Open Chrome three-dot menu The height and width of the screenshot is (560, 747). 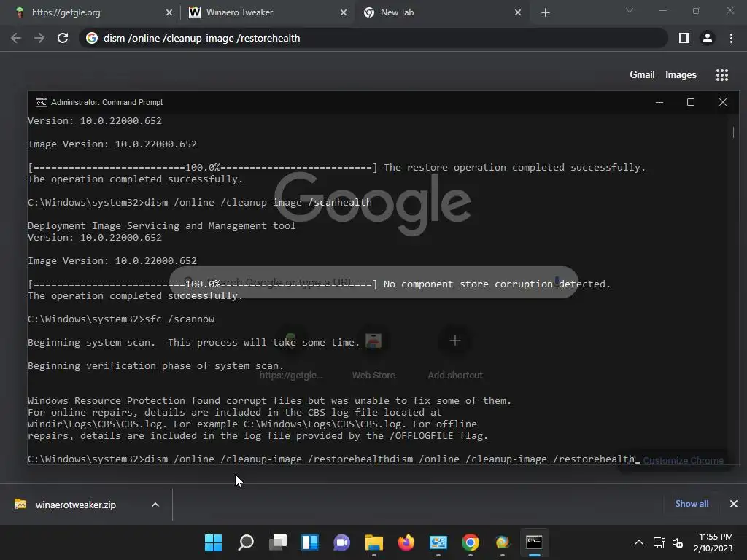731,38
